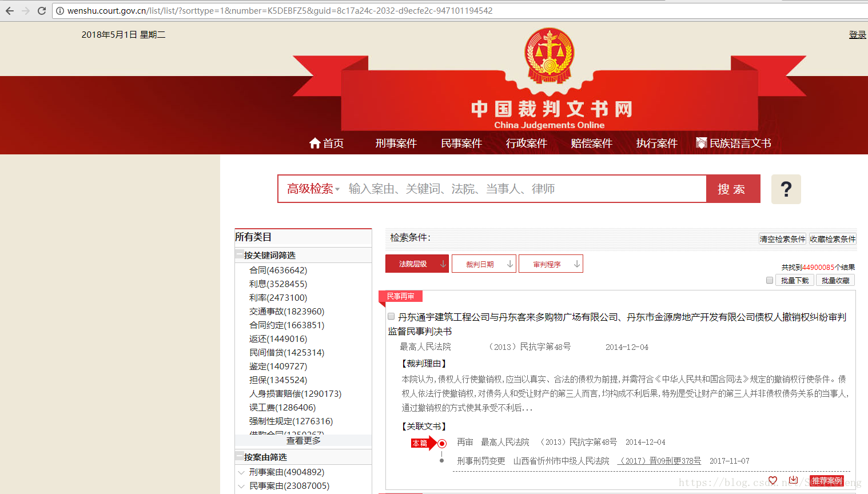The image size is (868, 494).
Task: Click the result count 44900085
Action: coord(818,267)
